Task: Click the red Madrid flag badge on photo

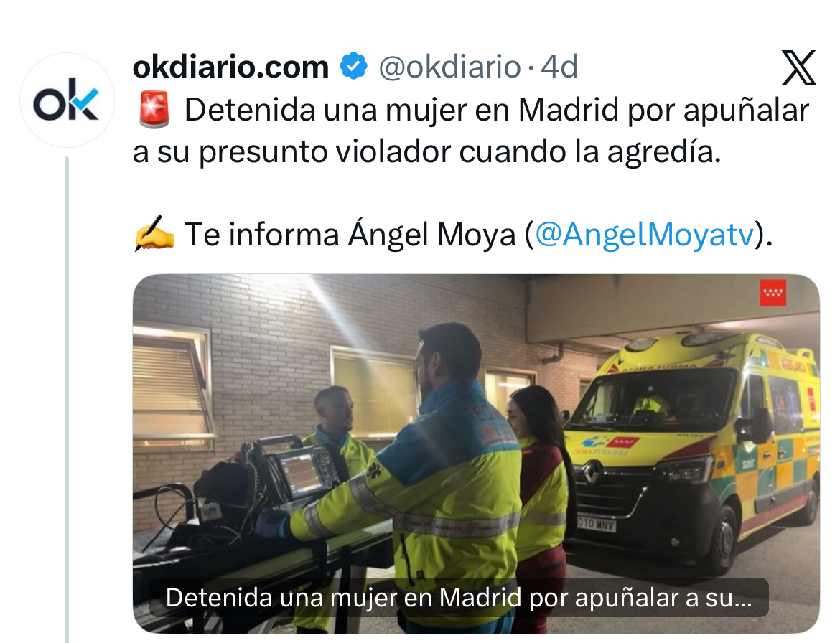Action: tap(773, 292)
